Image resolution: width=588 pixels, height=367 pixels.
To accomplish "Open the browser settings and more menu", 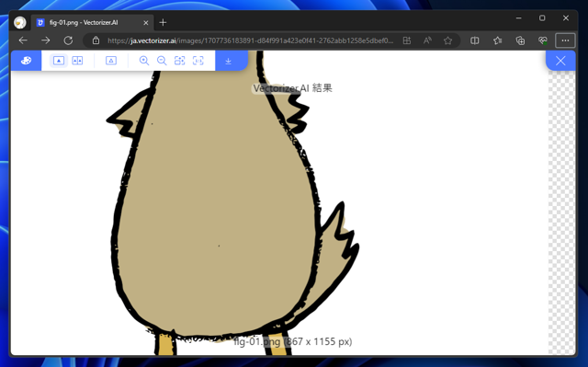I will coord(565,40).
